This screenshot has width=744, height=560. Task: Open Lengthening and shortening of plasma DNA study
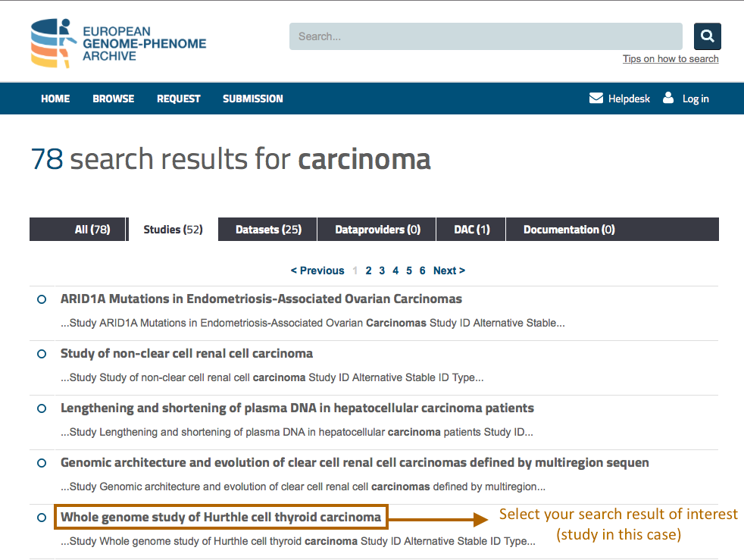click(297, 408)
